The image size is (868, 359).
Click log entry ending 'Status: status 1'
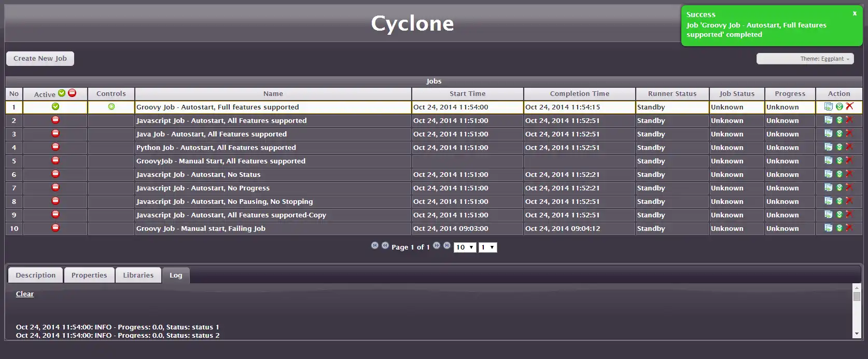click(118, 327)
